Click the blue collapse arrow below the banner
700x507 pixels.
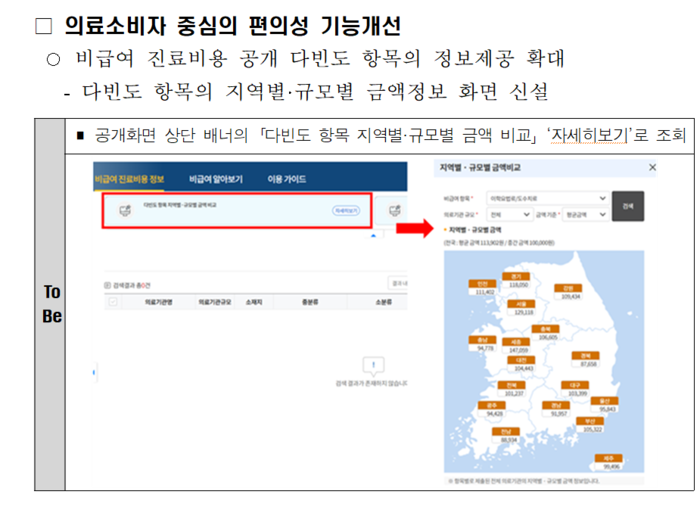point(373,235)
